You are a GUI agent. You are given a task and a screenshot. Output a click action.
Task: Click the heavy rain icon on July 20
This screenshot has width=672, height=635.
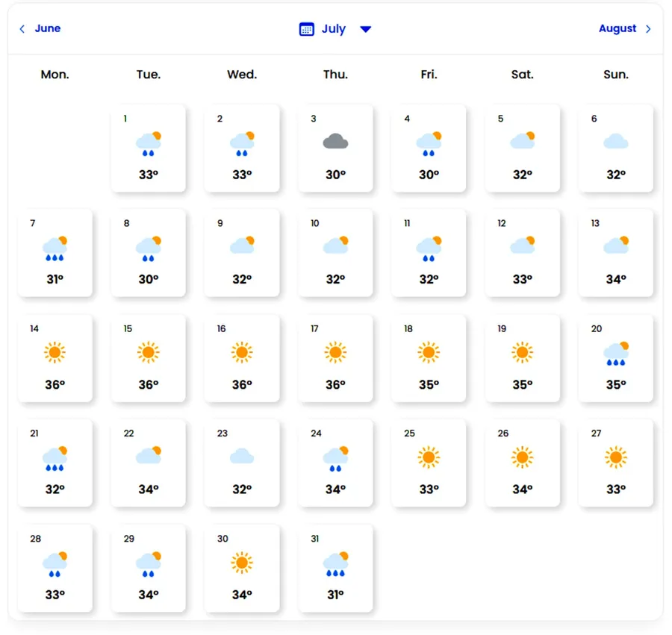(x=616, y=353)
